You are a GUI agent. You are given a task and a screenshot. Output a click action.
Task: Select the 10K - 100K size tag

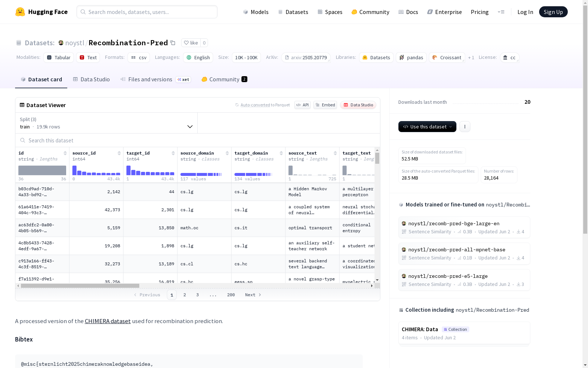click(246, 57)
